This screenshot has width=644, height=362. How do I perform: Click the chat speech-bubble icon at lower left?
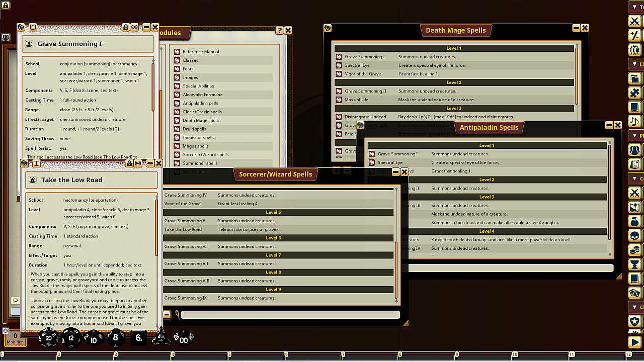tap(15, 300)
